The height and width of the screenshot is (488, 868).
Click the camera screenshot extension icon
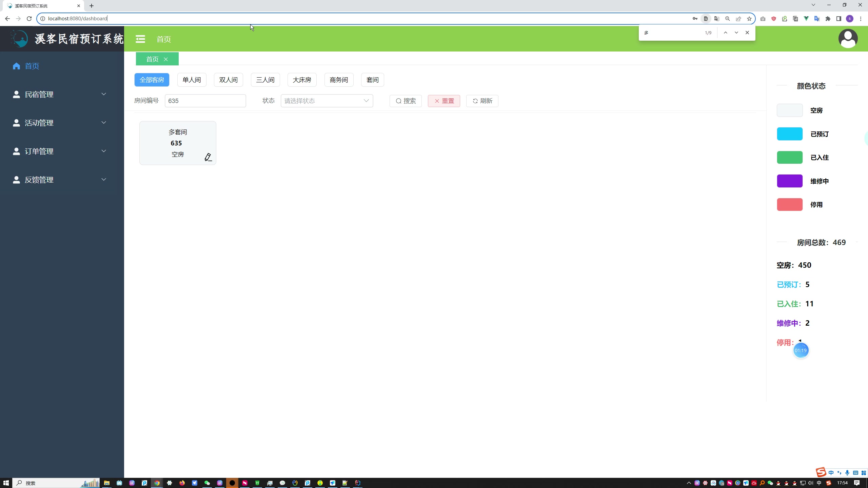coord(763,19)
